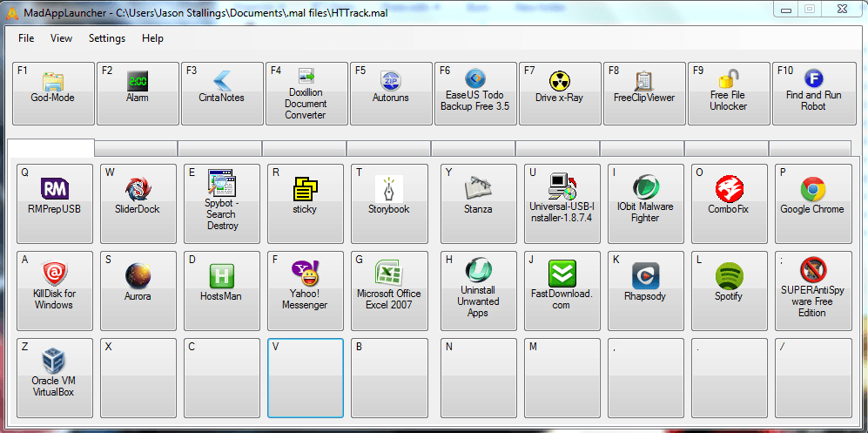Select the empty B key slot
This screenshot has height=433, width=868.
tap(390, 377)
